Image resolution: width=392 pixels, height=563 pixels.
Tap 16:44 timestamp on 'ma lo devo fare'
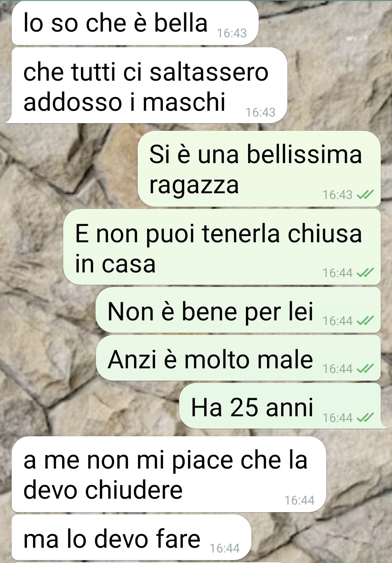225,548
